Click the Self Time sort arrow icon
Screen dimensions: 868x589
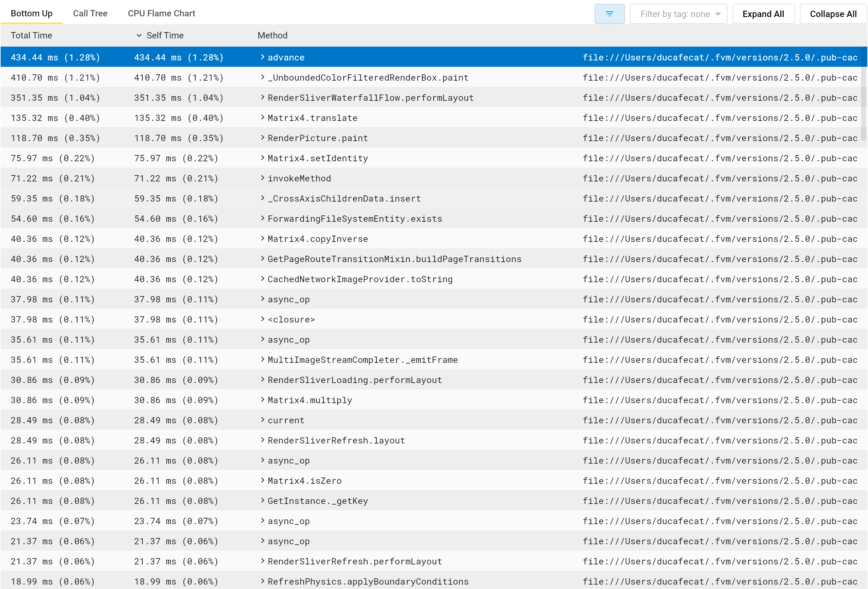pos(139,35)
